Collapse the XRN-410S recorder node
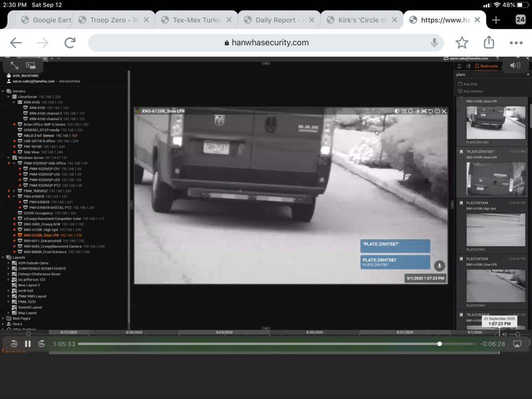This screenshot has width=532, height=399. point(14,102)
